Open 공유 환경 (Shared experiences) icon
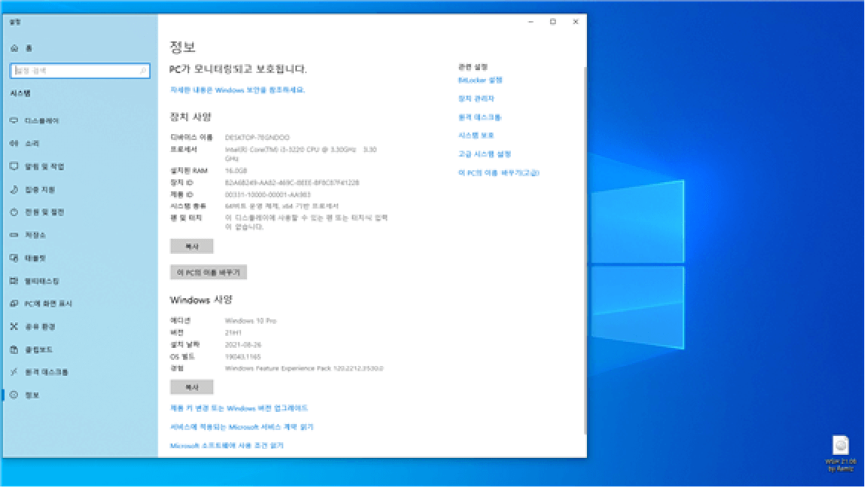 pos(14,327)
